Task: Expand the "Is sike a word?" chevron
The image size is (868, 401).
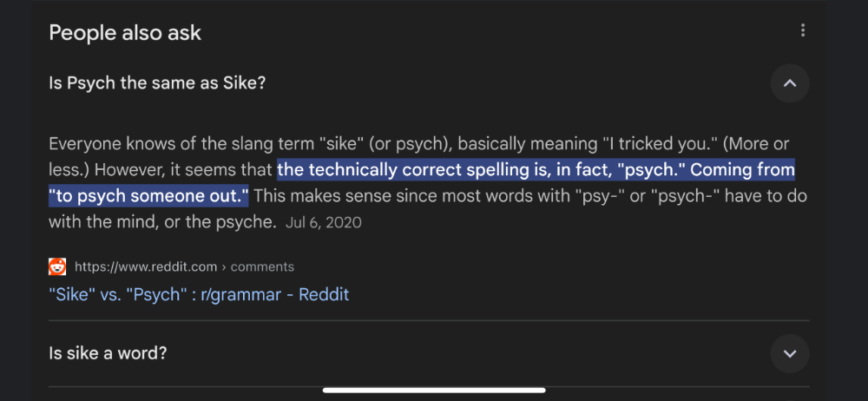Action: [x=790, y=353]
